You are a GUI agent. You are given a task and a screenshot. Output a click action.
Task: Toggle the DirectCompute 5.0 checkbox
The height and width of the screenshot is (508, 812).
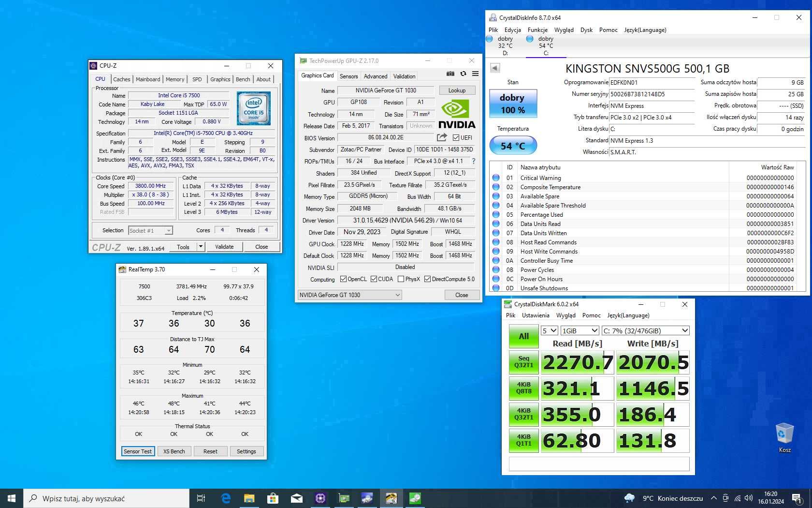[x=427, y=279]
